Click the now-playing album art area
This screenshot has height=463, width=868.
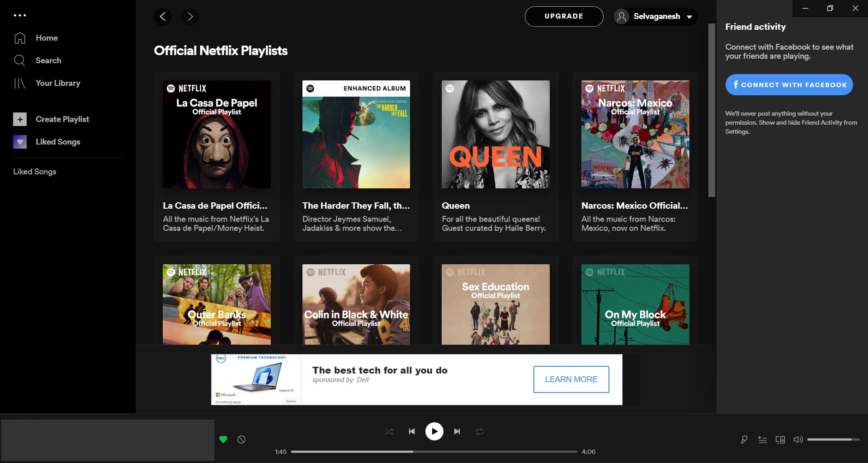tap(108, 440)
